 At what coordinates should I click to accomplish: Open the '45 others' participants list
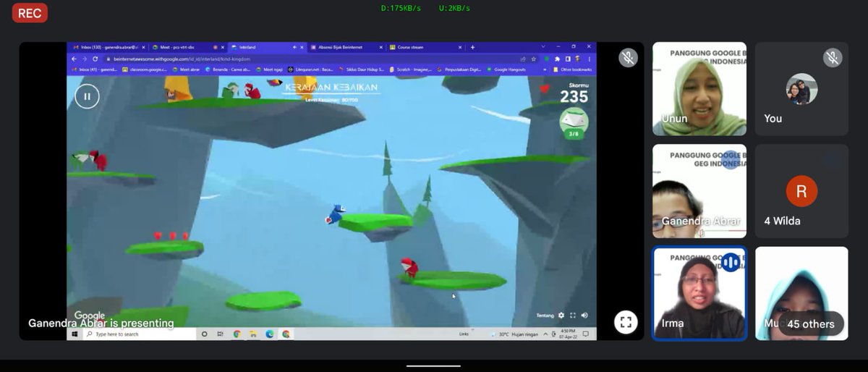coord(810,324)
